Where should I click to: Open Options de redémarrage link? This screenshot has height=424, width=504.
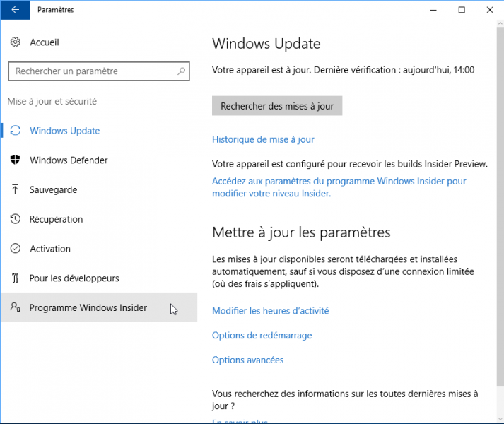coord(262,335)
